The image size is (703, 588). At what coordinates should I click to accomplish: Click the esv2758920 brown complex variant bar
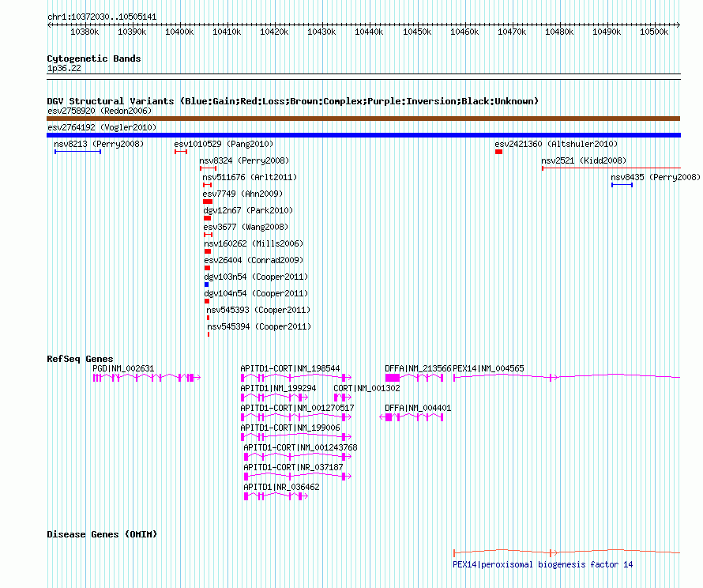coord(363,119)
